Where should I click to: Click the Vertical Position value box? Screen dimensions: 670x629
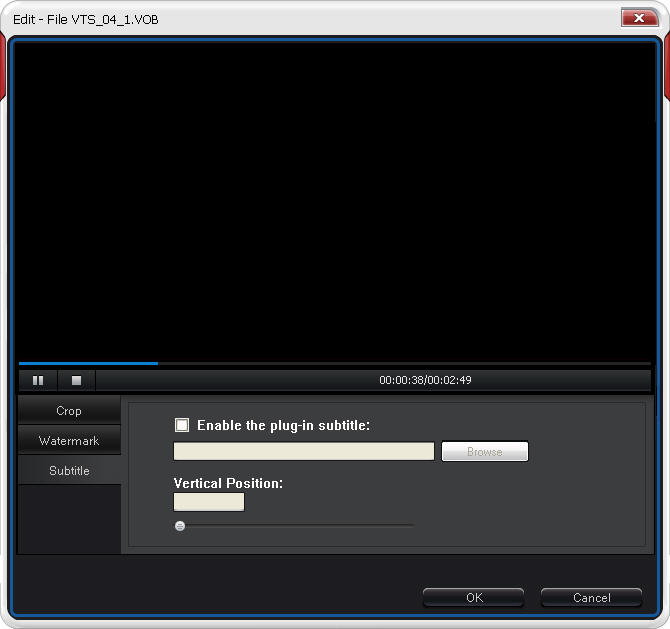coord(209,502)
